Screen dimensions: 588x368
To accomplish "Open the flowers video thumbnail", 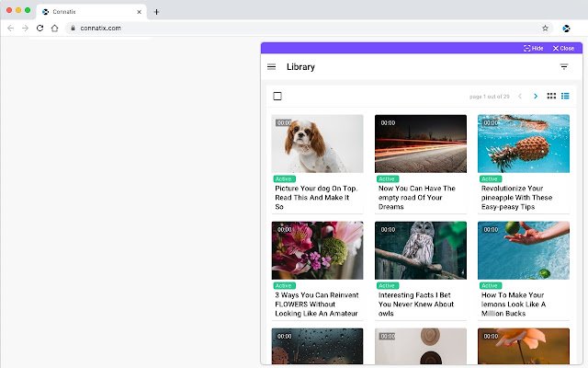I will [x=317, y=250].
